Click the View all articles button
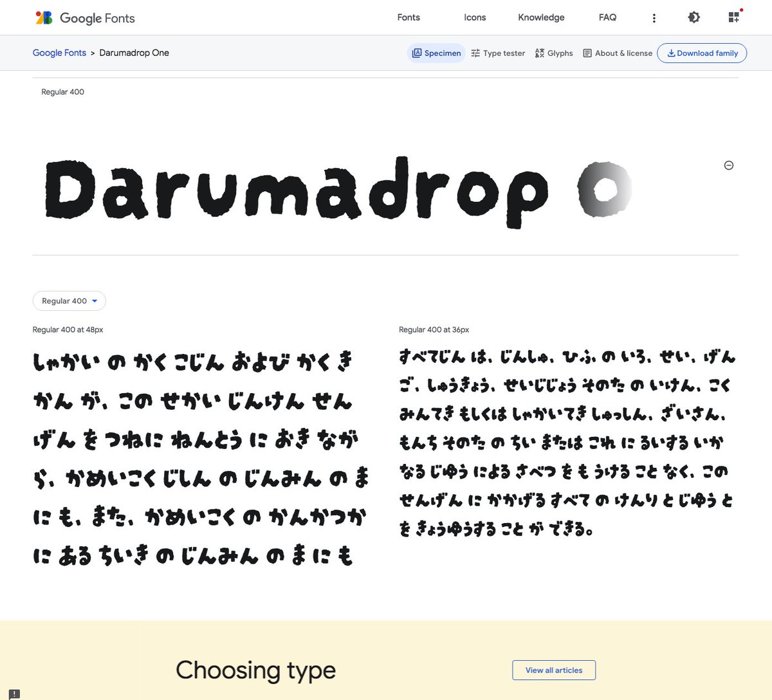This screenshot has width=772, height=700. [554, 670]
